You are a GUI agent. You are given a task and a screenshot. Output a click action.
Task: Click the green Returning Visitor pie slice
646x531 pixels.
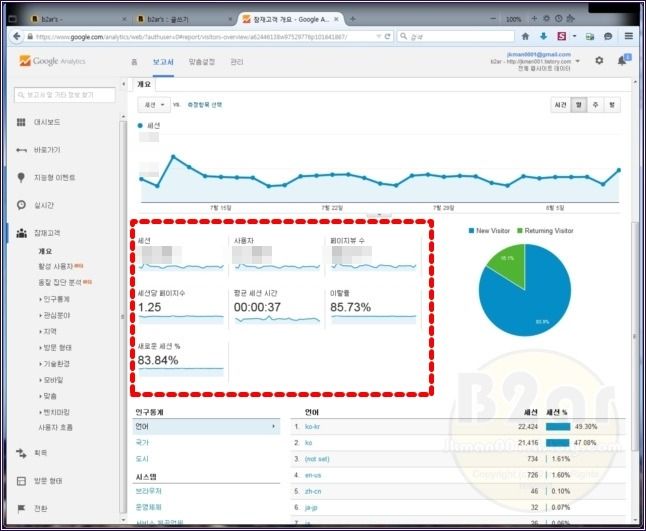point(510,264)
